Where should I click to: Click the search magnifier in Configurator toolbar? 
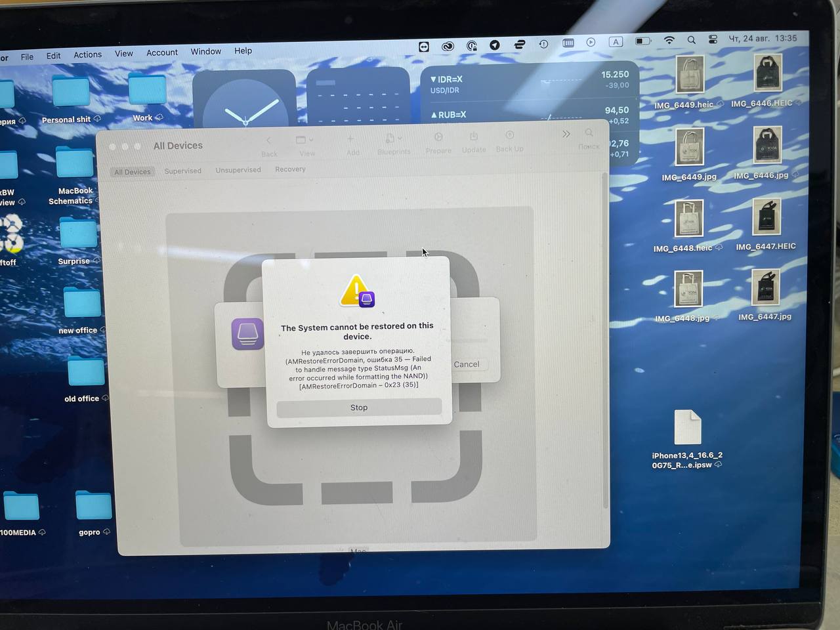point(589,133)
